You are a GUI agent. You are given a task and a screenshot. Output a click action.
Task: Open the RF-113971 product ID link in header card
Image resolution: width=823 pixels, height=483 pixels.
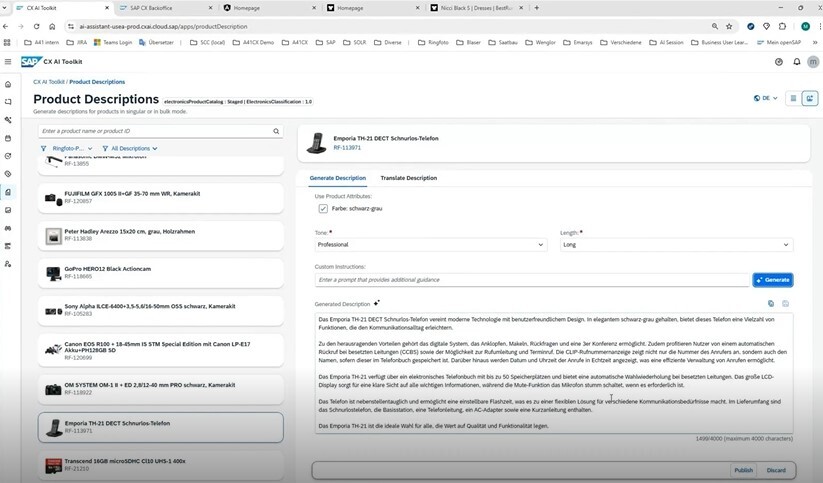pyautogui.click(x=347, y=148)
